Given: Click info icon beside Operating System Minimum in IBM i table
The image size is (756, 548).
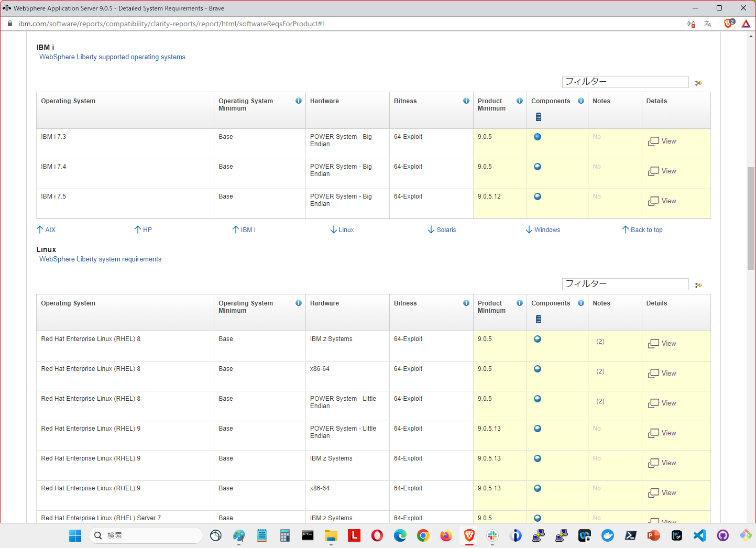Looking at the screenshot, I should [299, 101].
